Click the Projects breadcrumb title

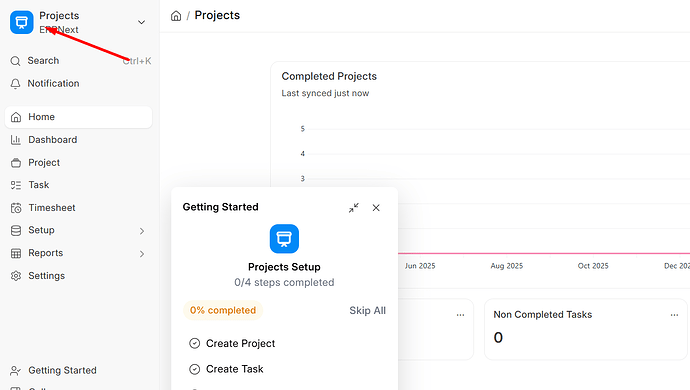pos(217,15)
